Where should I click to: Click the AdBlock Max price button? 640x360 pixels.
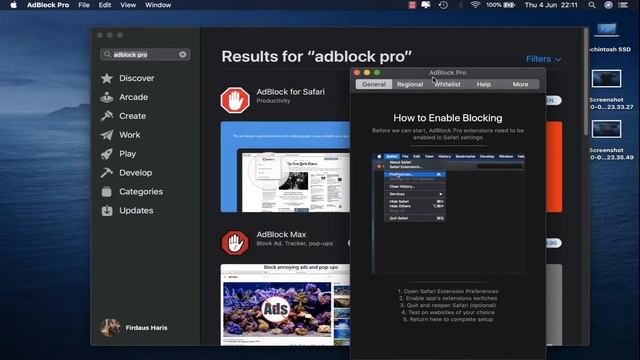click(x=553, y=243)
